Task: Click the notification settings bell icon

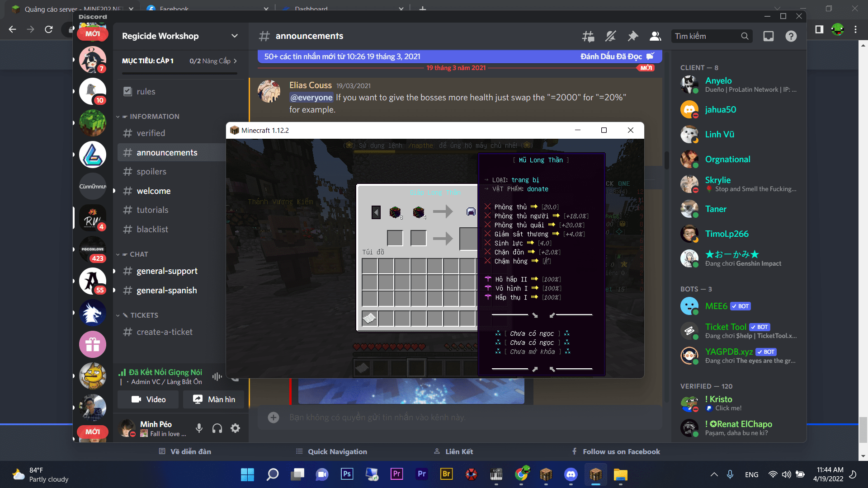Action: 611,36
